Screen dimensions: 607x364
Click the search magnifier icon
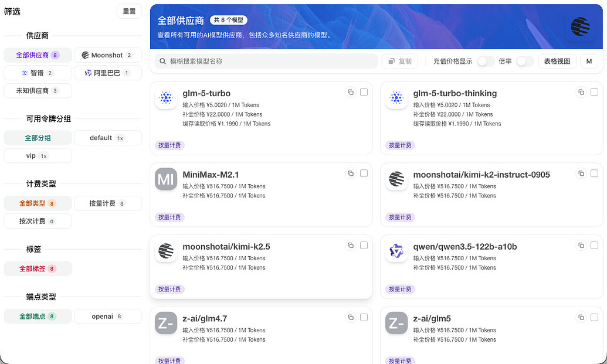tap(163, 61)
